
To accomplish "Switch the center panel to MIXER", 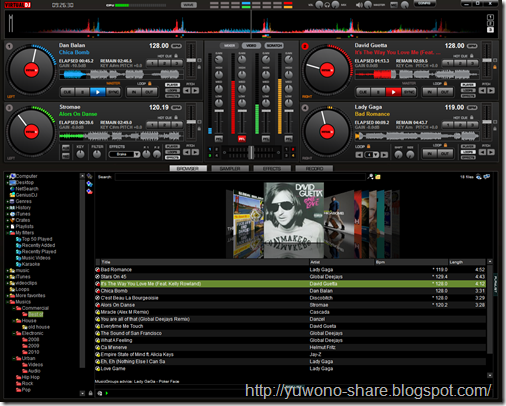I will (229, 46).
